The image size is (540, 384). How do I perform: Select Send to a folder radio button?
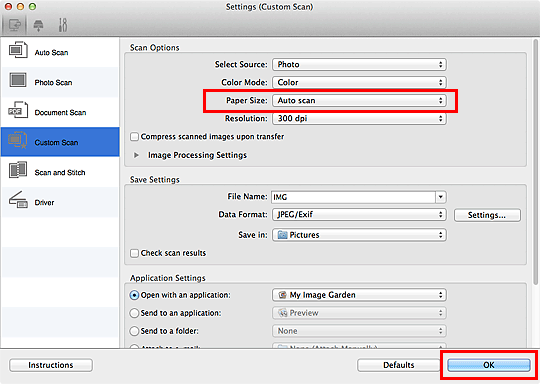point(134,331)
